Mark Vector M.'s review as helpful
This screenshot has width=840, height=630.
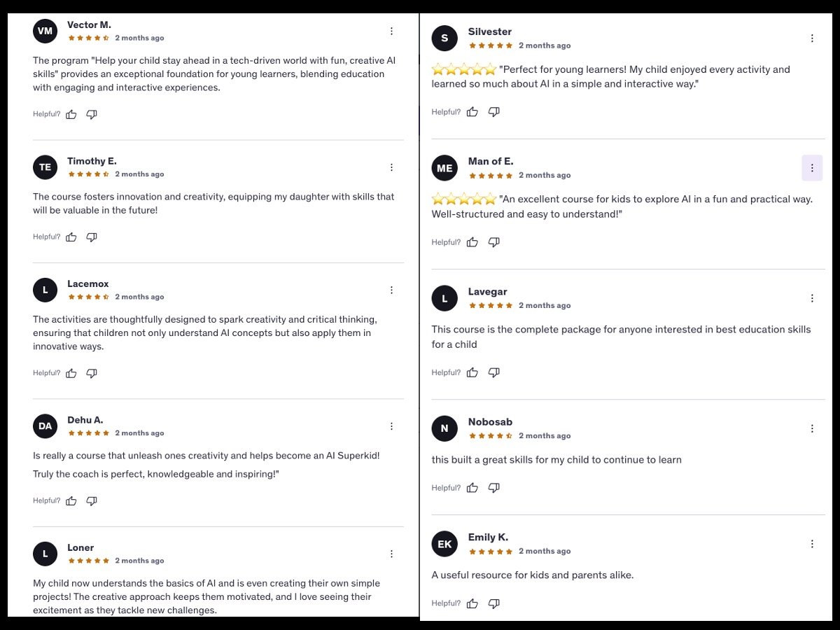[71, 114]
